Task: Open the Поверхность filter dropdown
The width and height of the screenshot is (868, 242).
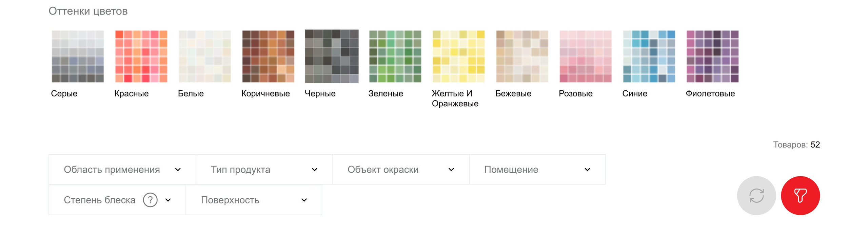Action: (254, 200)
